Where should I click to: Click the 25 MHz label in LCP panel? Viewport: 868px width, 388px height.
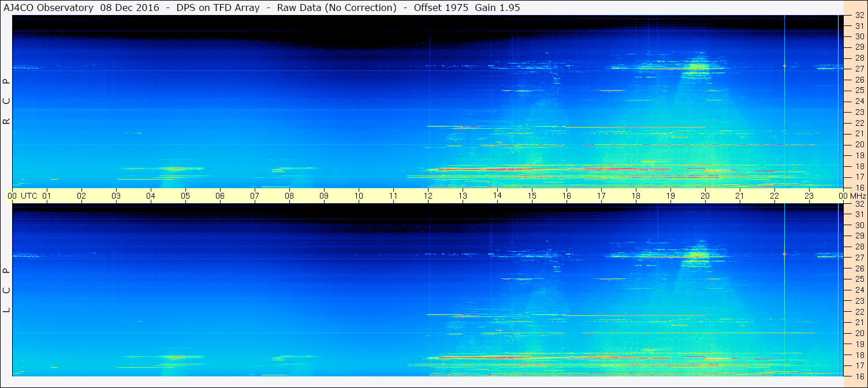[x=859, y=279]
